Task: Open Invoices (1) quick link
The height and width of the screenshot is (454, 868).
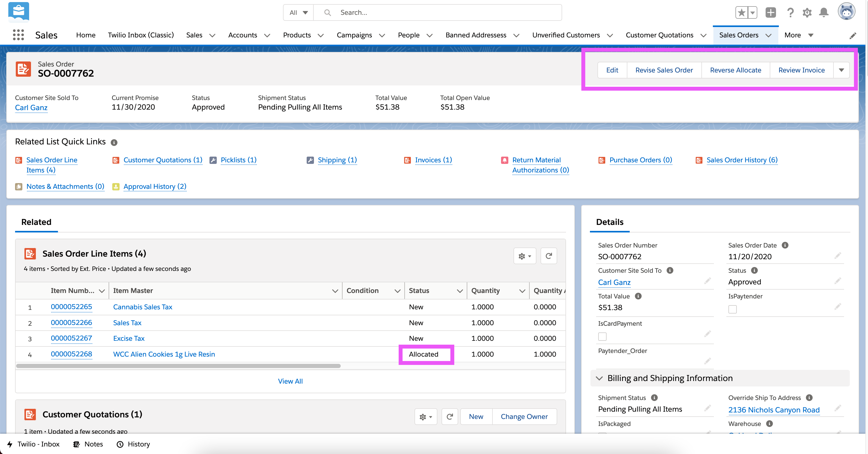Action: click(x=433, y=160)
